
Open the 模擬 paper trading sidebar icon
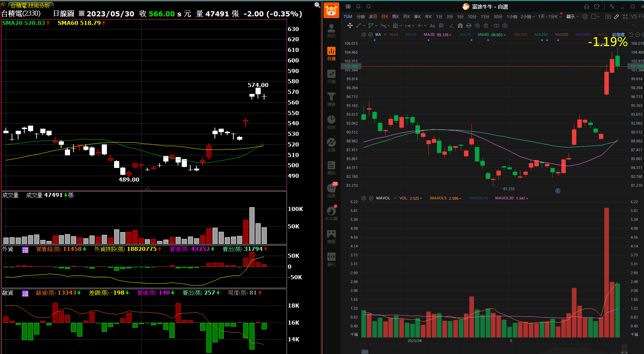tap(331, 237)
